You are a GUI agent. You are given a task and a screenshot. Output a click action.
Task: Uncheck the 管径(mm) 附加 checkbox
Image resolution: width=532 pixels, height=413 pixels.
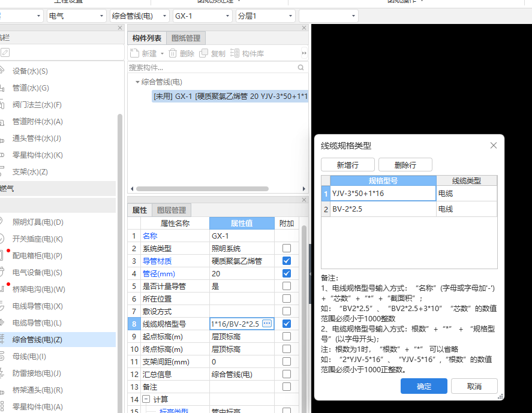287,273
